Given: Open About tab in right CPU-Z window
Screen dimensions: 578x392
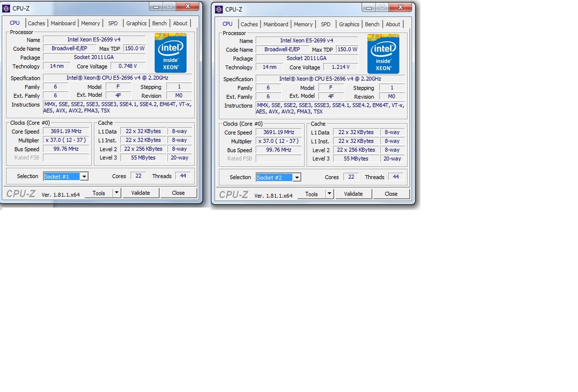Looking at the screenshot, I should [393, 24].
